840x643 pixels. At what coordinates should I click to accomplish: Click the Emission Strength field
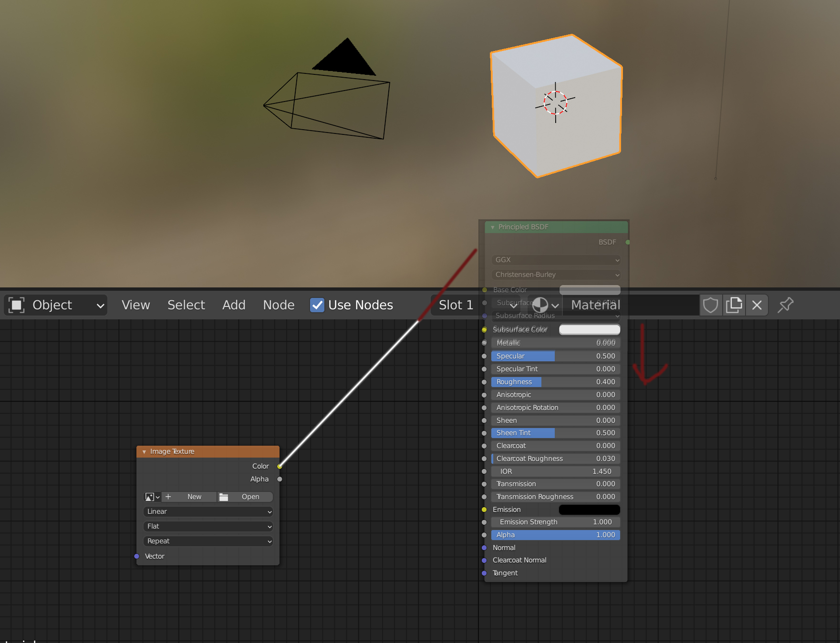(556, 522)
